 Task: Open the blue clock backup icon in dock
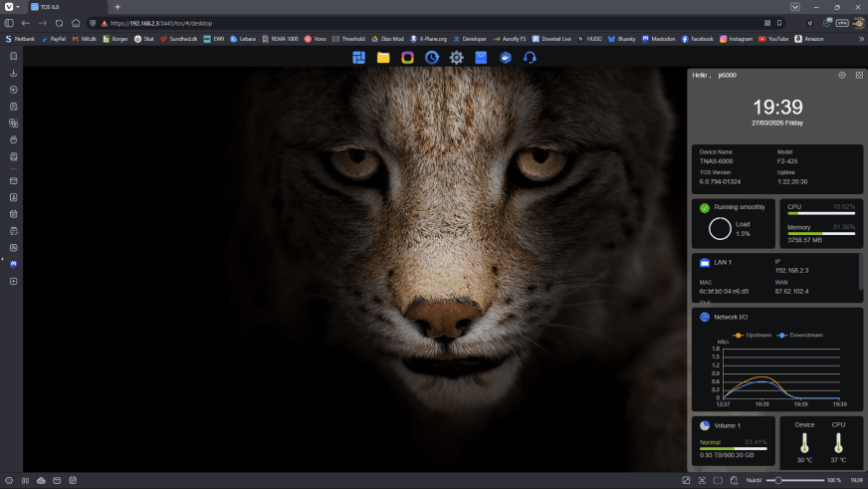(432, 58)
